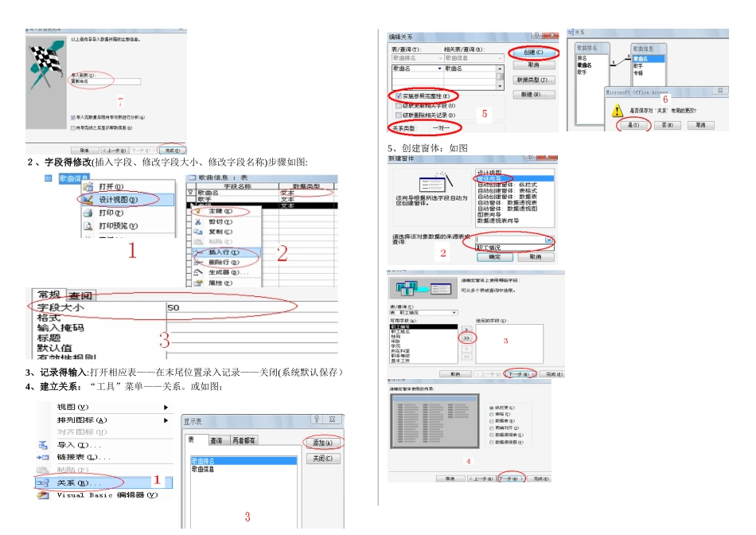This screenshot has width=756, height=535.
Task: Click the 关系 window title icon
Action: [571, 33]
